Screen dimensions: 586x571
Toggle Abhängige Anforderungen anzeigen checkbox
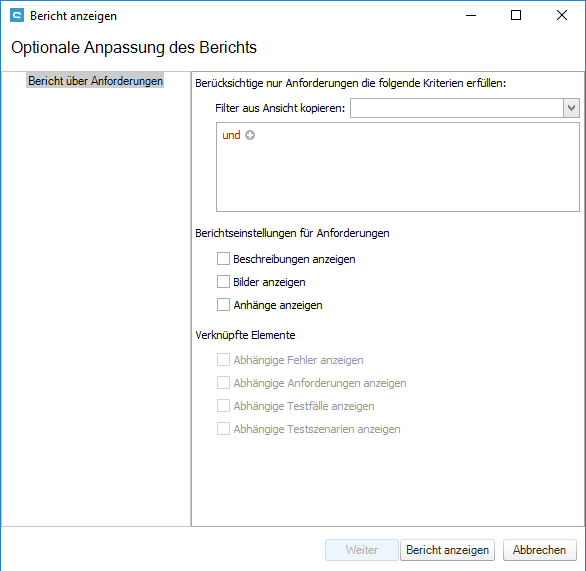(x=223, y=383)
